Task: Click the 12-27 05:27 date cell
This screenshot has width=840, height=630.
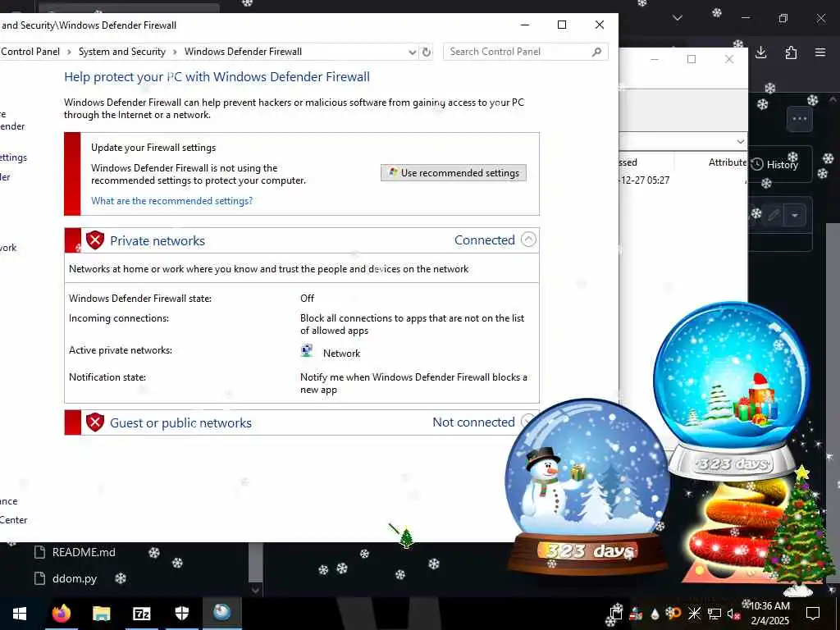Action: (645, 180)
